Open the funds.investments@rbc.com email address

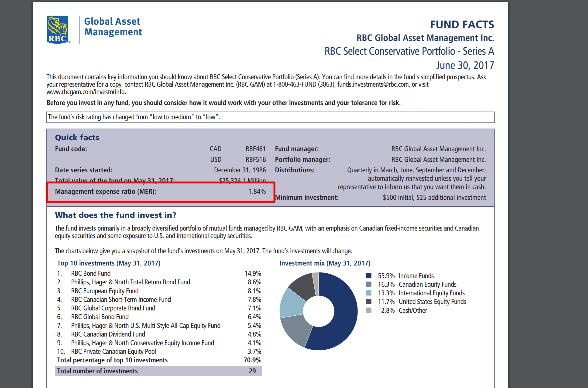(373, 85)
